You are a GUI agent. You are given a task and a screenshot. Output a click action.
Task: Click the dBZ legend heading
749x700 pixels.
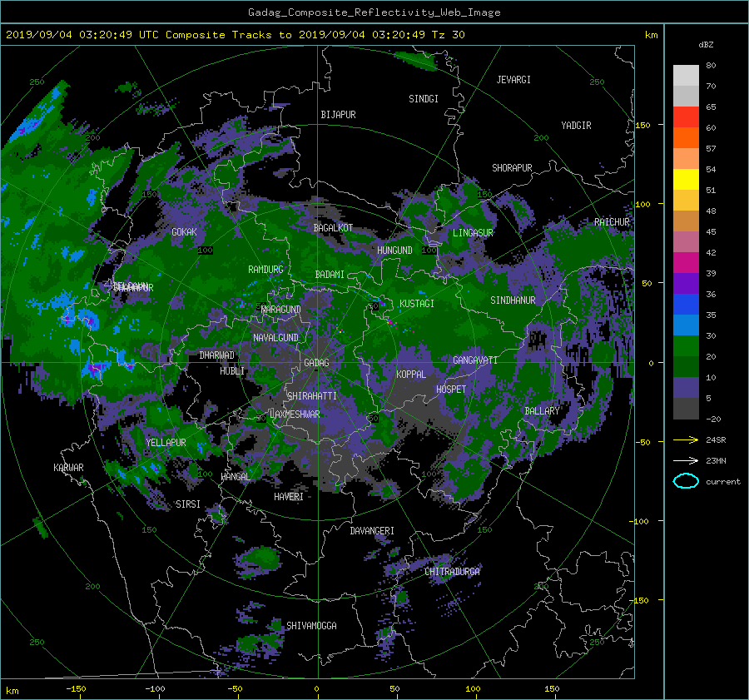point(706,44)
